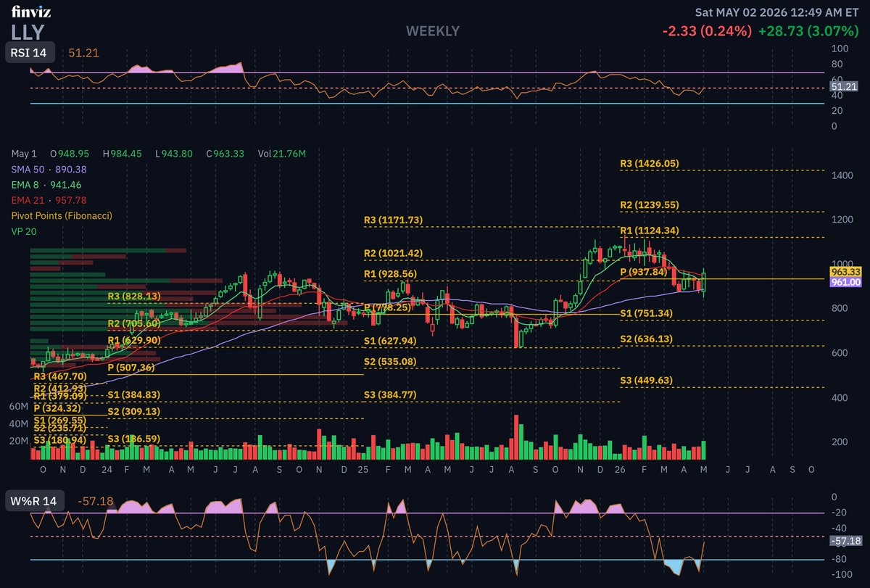Viewport: 870px width, 588px height.
Task: Select the Pivot Points (Fibonacci) legend entry
Action: [x=62, y=215]
